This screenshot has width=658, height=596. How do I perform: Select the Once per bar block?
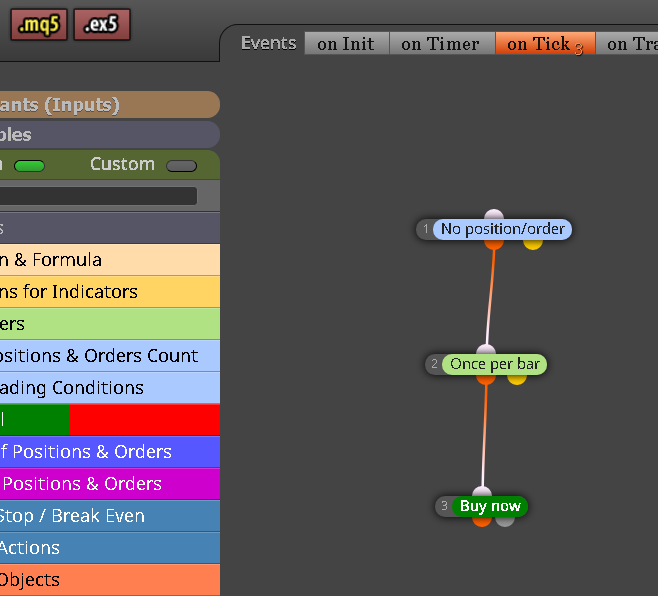(494, 364)
